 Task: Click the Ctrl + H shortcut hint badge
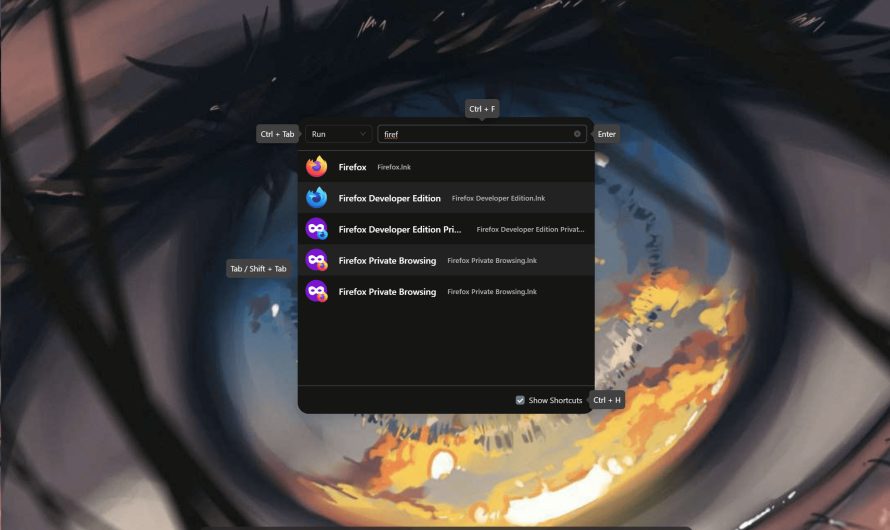click(606, 400)
